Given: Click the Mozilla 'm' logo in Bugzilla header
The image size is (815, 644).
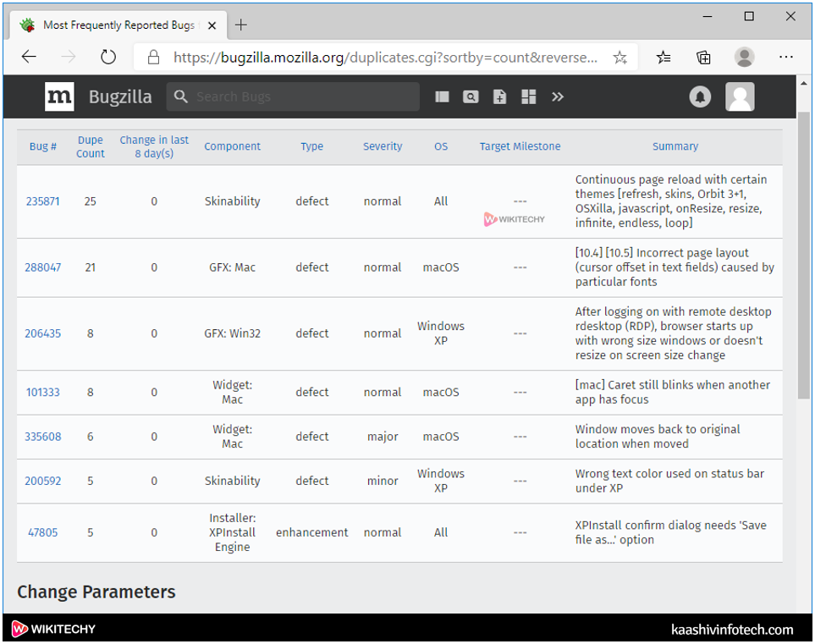Looking at the screenshot, I should [59, 97].
